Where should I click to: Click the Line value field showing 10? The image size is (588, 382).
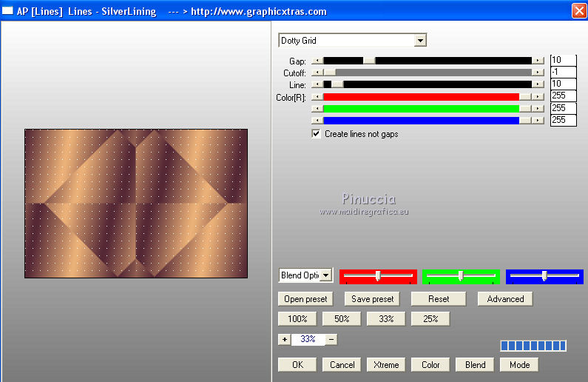[x=564, y=84]
